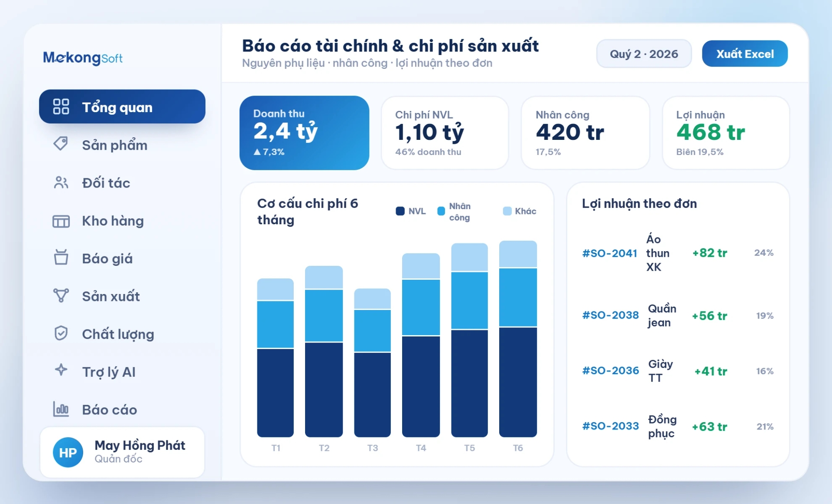Click the Biên 19,5% text
Screen dimensions: 832x504
(700, 152)
